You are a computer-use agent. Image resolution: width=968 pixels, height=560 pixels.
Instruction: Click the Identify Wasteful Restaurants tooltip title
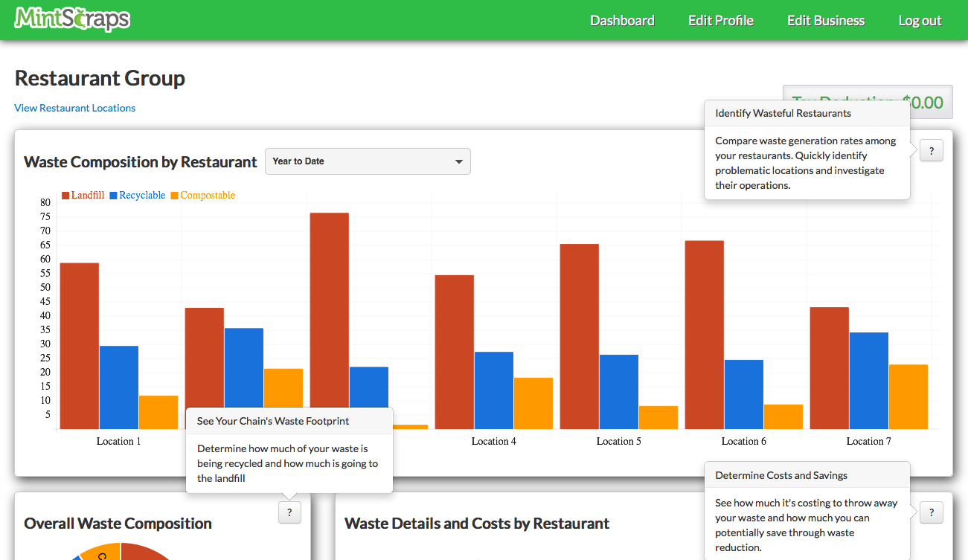tap(783, 113)
